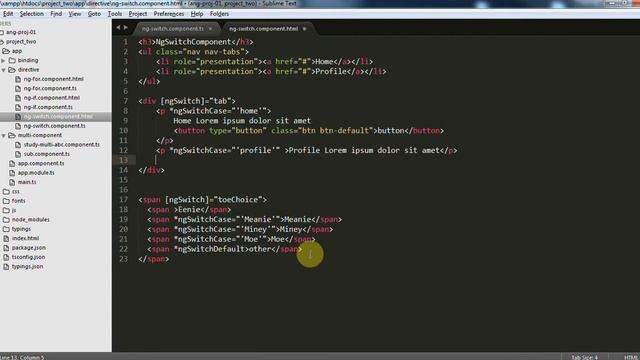Click the binding folder icon
Screen dimensions: 640x360
(12, 60)
